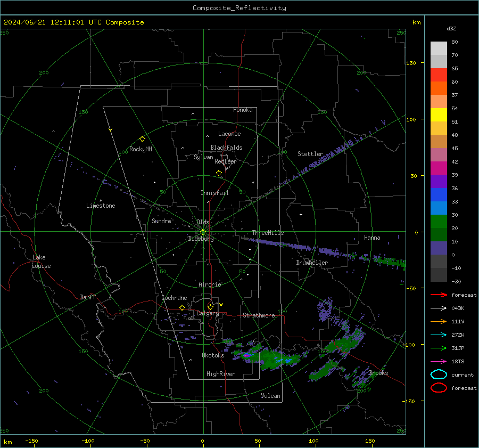Select the red 'forecast' ellipse icon

(x=439, y=388)
